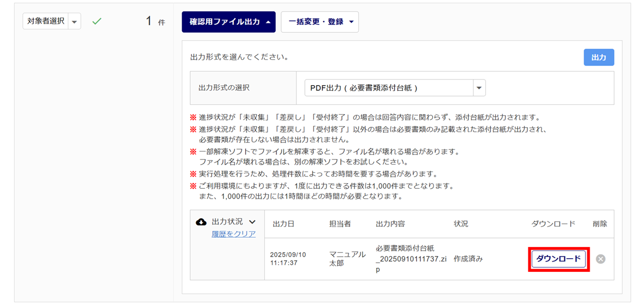Click the 出力日 column header
This screenshot has width=644, height=305.
283,224
